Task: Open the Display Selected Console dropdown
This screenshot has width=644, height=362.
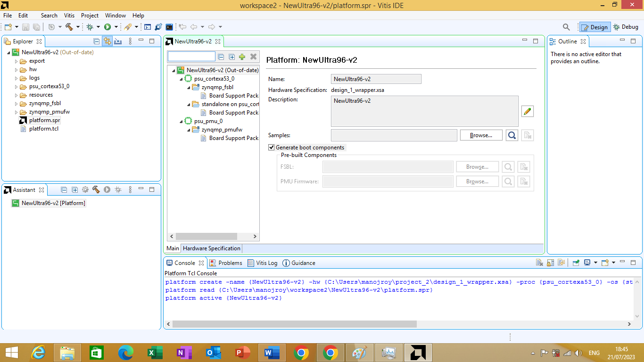Action: pos(596,263)
